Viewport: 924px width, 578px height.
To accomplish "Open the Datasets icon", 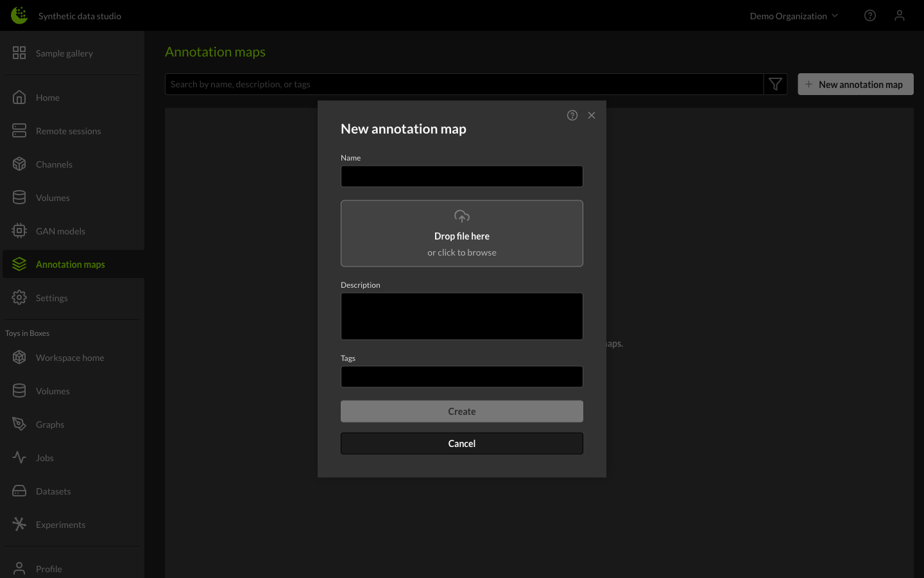I will (19, 491).
